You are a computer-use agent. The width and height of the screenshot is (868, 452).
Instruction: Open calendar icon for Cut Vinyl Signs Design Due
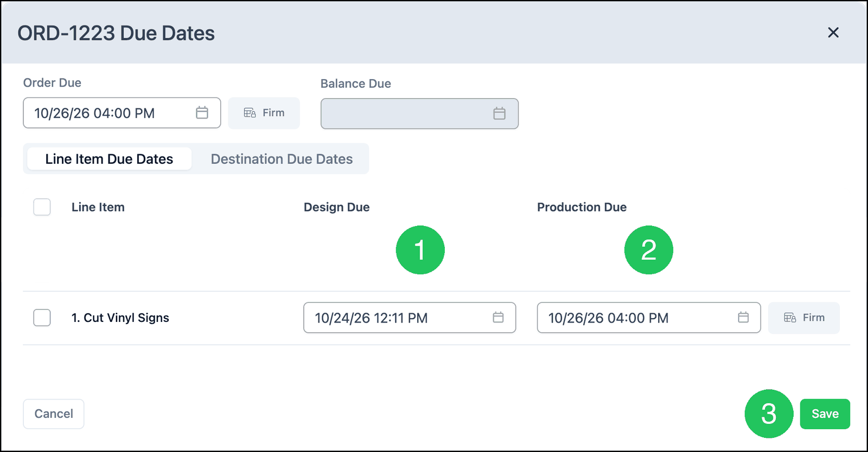[x=498, y=318]
